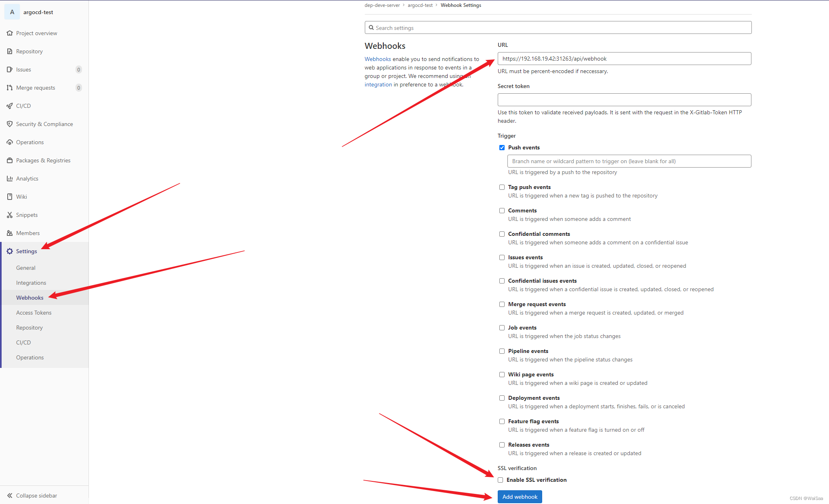Click Add webhook button
This screenshot has width=829, height=504.
pyautogui.click(x=520, y=497)
